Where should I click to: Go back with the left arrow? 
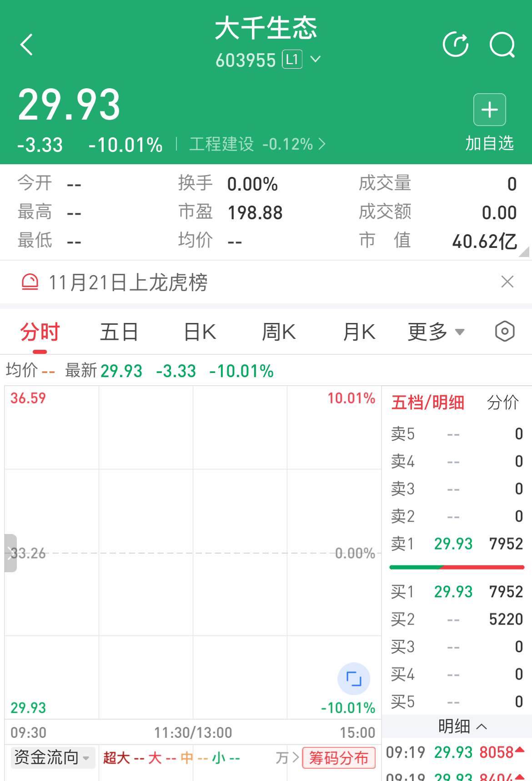tap(26, 45)
